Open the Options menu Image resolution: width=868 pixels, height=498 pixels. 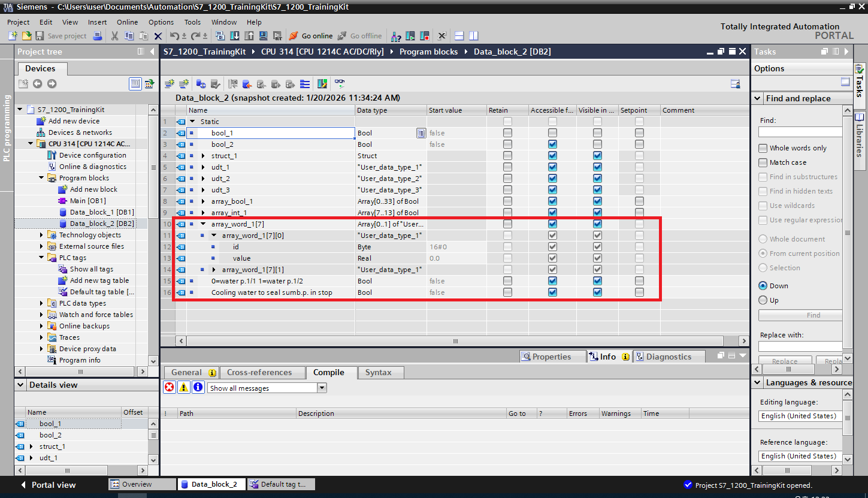point(161,22)
